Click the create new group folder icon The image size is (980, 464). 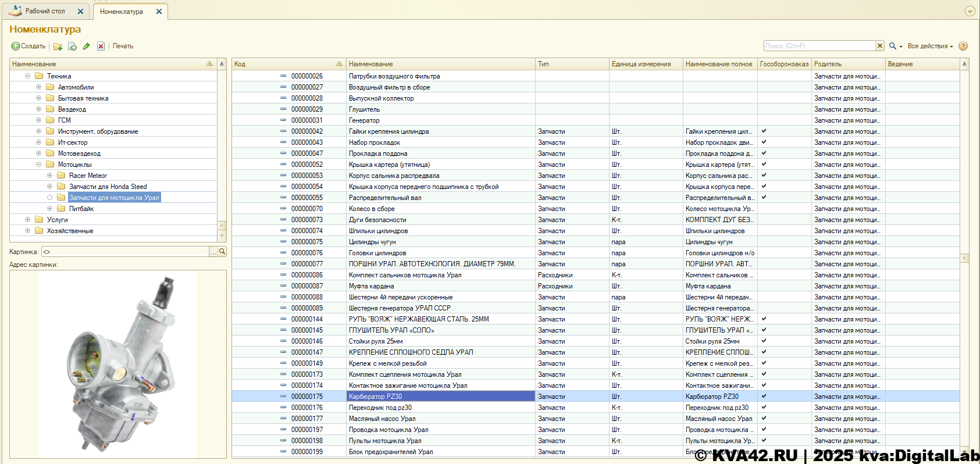point(58,47)
